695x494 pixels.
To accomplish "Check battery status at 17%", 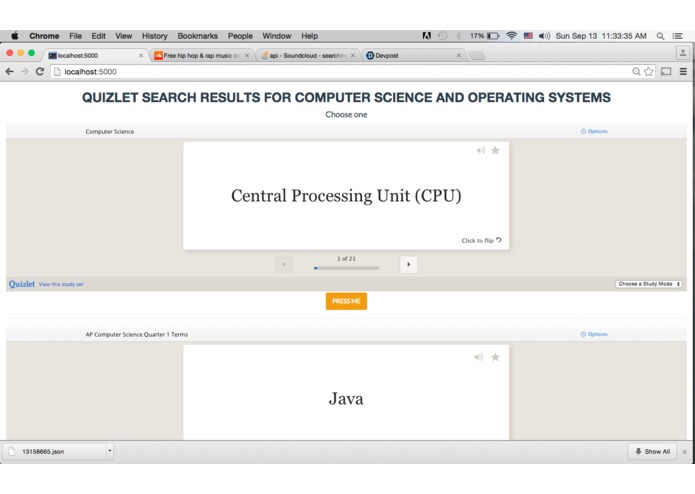I will pos(484,36).
